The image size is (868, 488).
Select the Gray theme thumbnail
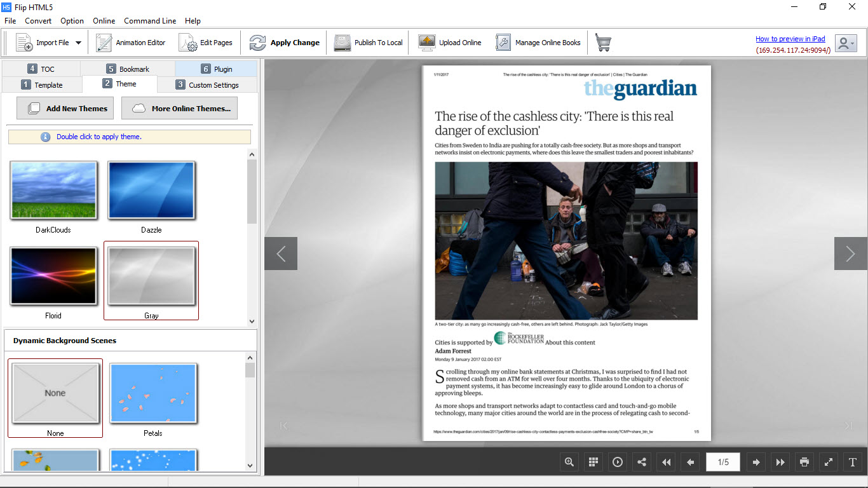[x=151, y=276]
